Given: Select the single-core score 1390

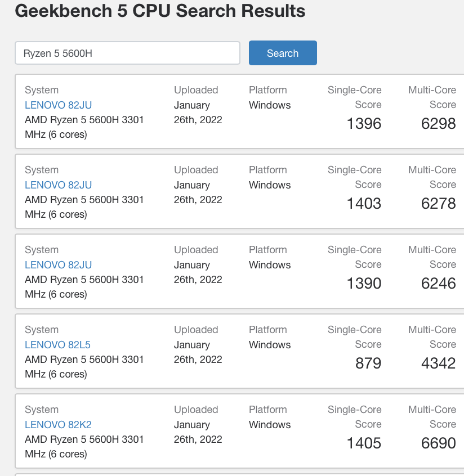Looking at the screenshot, I should click(364, 283).
